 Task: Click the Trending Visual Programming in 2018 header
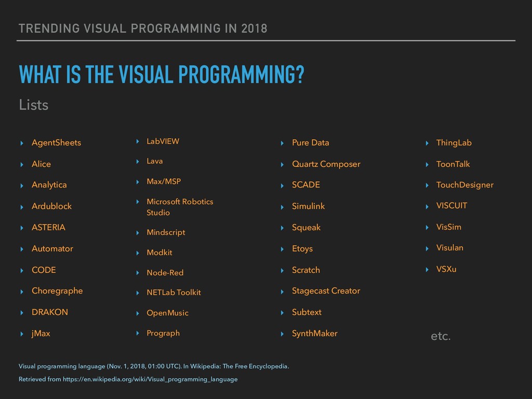coord(143,29)
